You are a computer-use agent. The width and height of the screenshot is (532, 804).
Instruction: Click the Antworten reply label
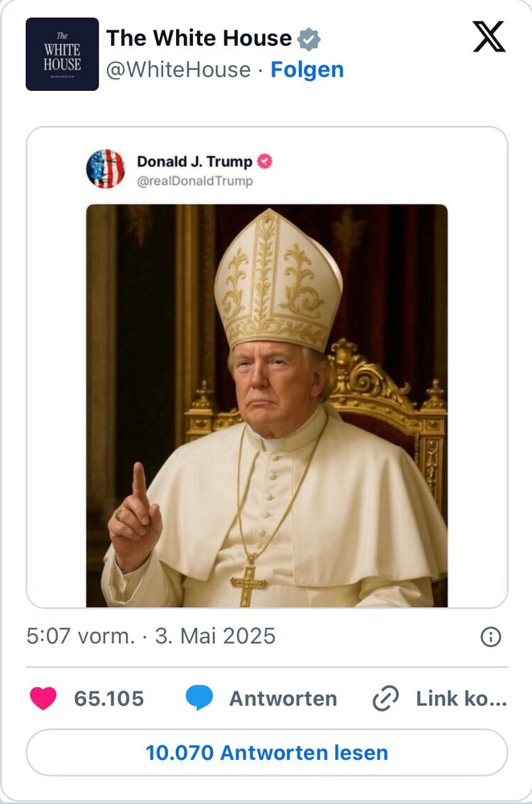[283, 699]
